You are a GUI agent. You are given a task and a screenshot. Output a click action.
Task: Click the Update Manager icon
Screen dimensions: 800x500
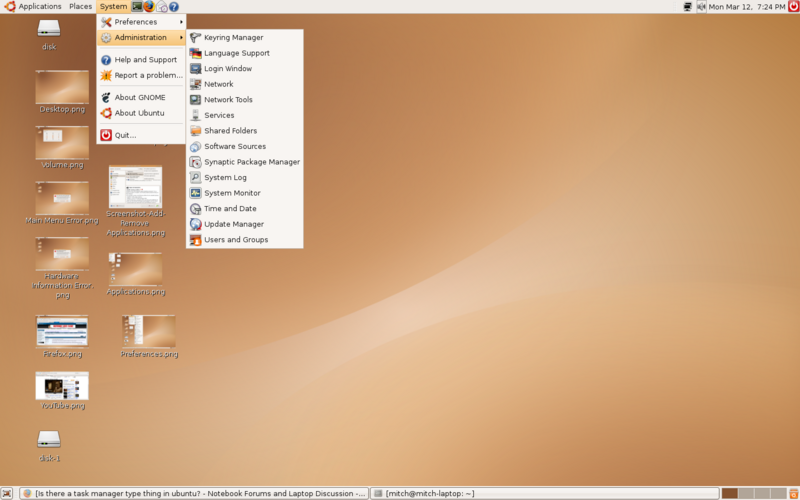click(x=195, y=224)
